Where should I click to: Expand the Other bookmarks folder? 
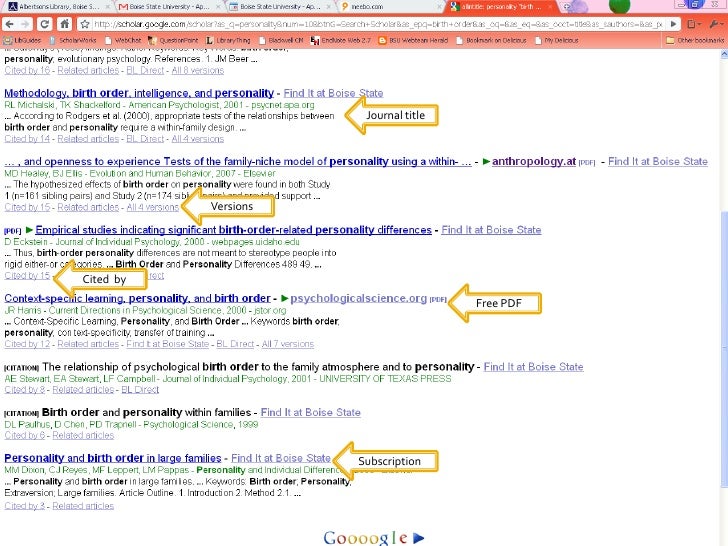click(x=695, y=40)
